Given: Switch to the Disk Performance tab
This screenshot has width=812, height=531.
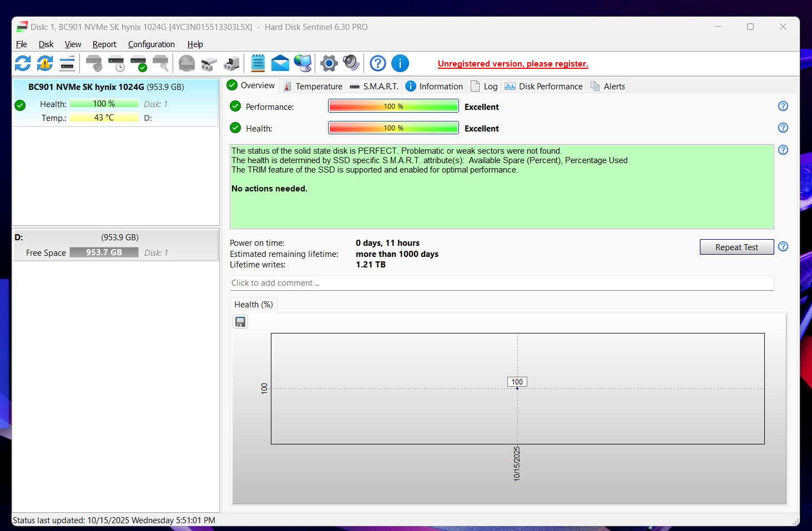Looking at the screenshot, I should 544,86.
